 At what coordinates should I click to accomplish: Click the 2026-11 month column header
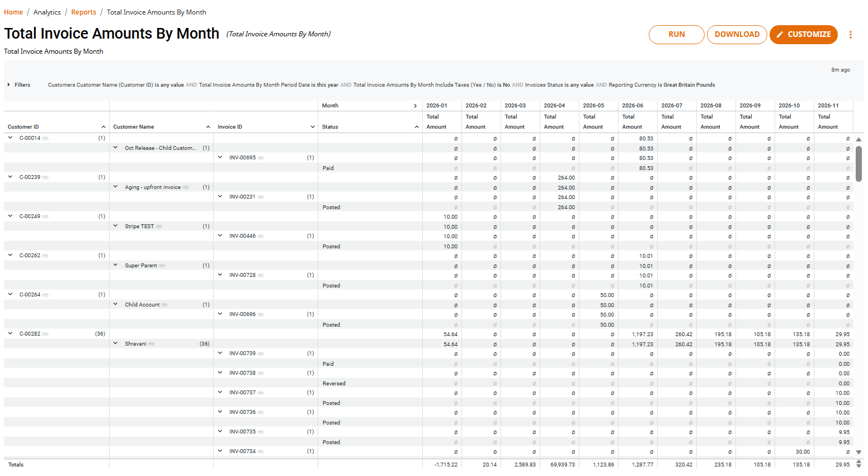828,106
